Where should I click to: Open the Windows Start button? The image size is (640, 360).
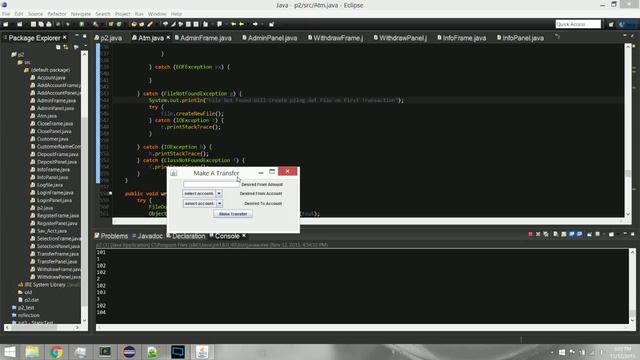[x=9, y=352]
